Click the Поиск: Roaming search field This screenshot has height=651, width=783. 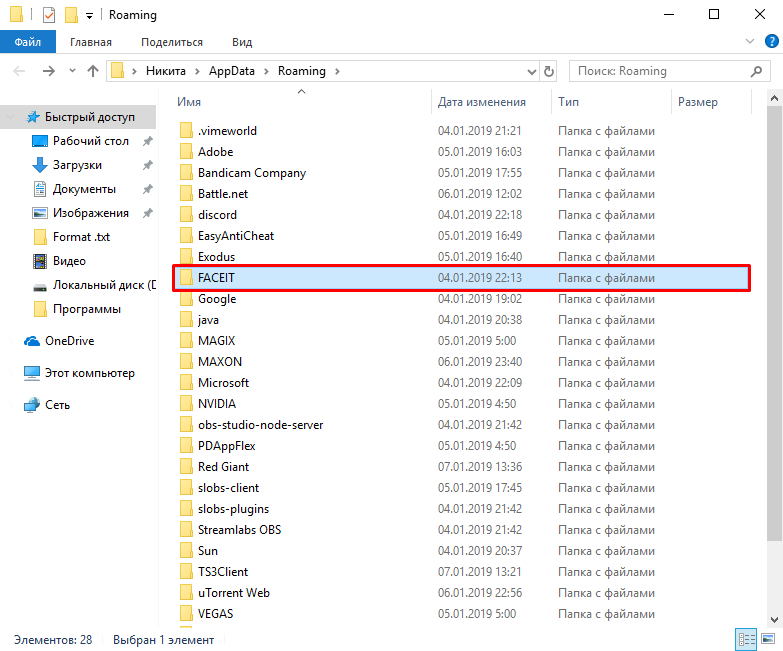tap(670, 71)
